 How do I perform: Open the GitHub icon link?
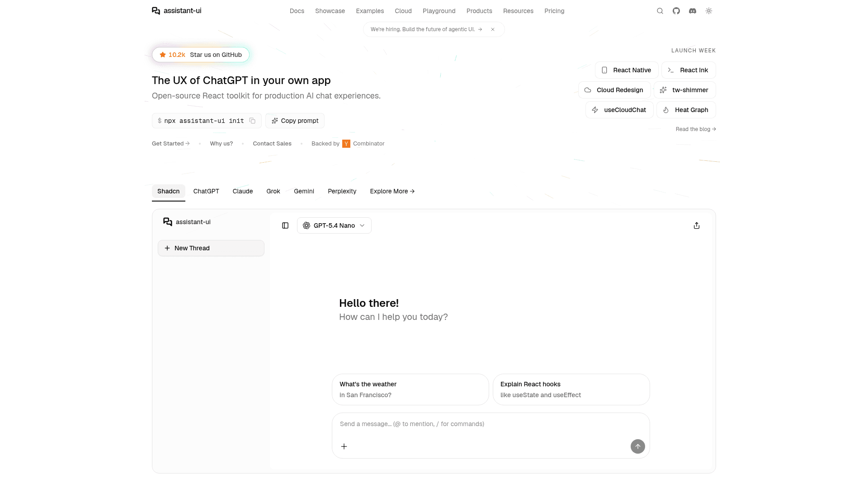[676, 11]
